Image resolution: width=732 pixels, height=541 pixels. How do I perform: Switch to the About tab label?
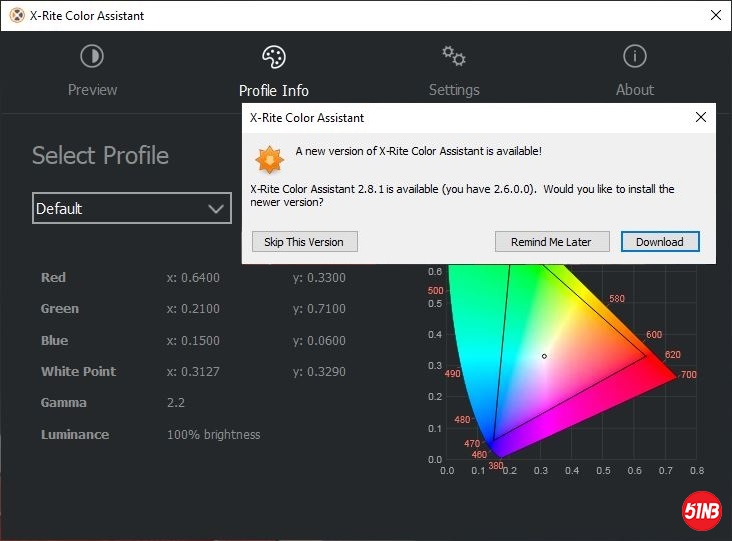[x=634, y=90]
